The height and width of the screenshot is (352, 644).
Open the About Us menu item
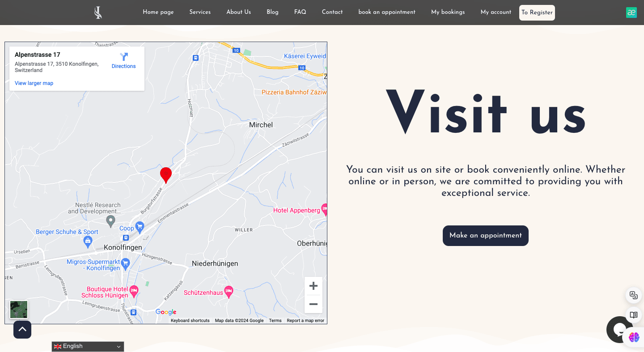point(239,12)
